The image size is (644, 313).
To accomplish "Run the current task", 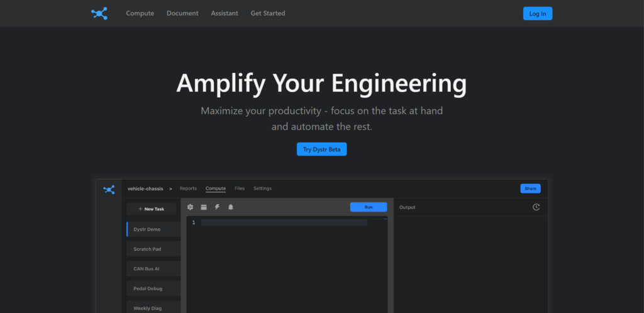I will pos(369,207).
